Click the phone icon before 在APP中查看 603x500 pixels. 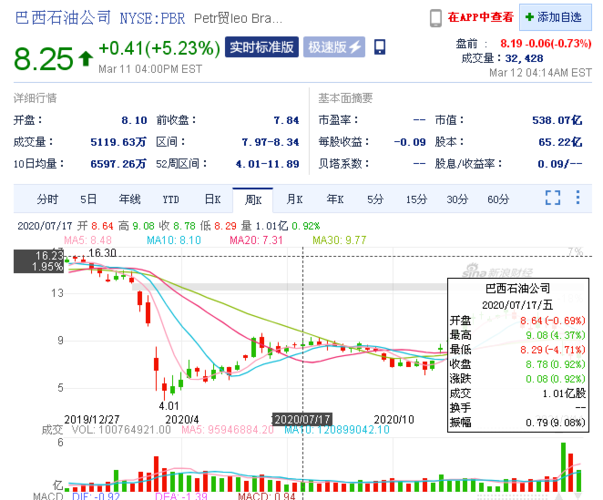tap(435, 18)
